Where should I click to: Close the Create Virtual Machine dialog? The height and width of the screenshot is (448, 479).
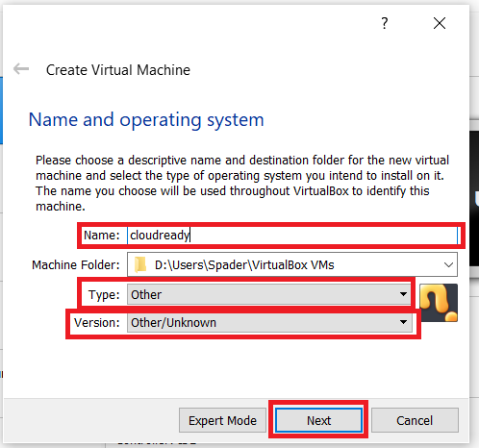(x=440, y=23)
